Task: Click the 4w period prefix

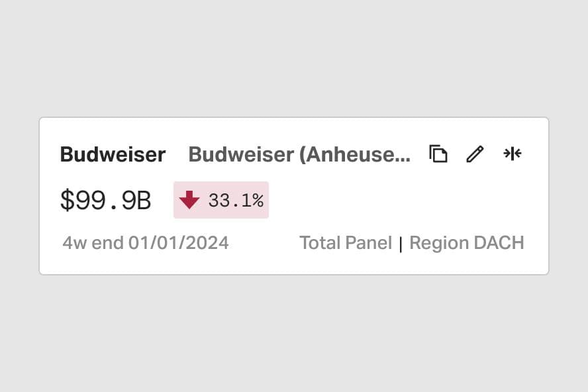Action: [x=74, y=243]
